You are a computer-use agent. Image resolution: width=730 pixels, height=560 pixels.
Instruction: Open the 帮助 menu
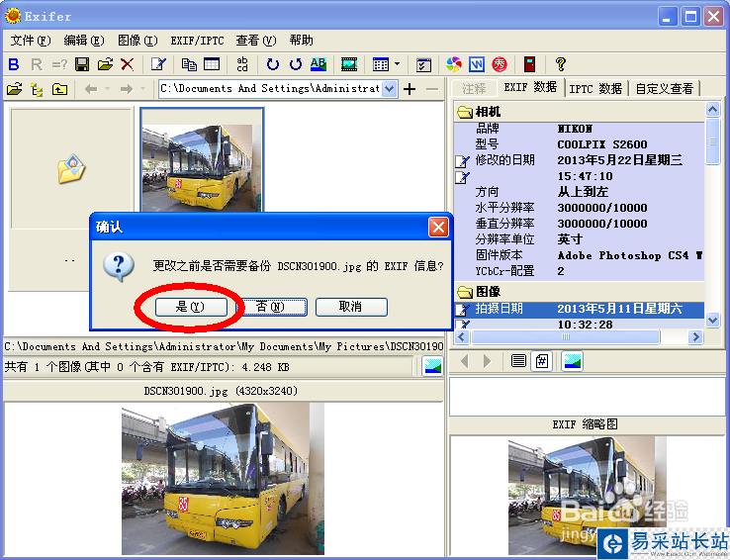pos(301,41)
